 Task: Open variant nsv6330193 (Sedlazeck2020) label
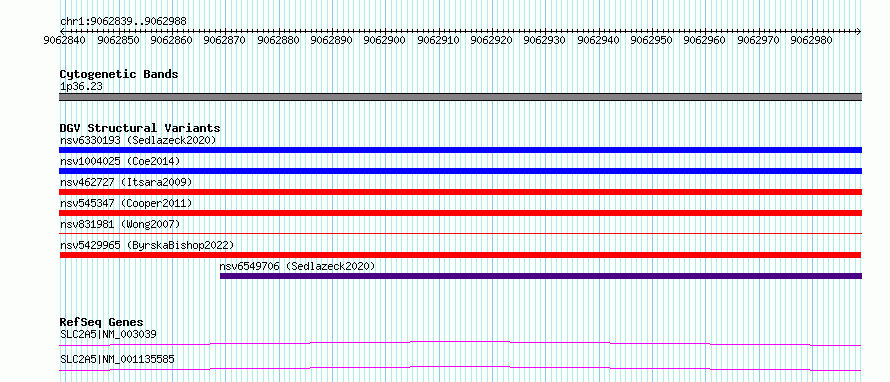138,140
